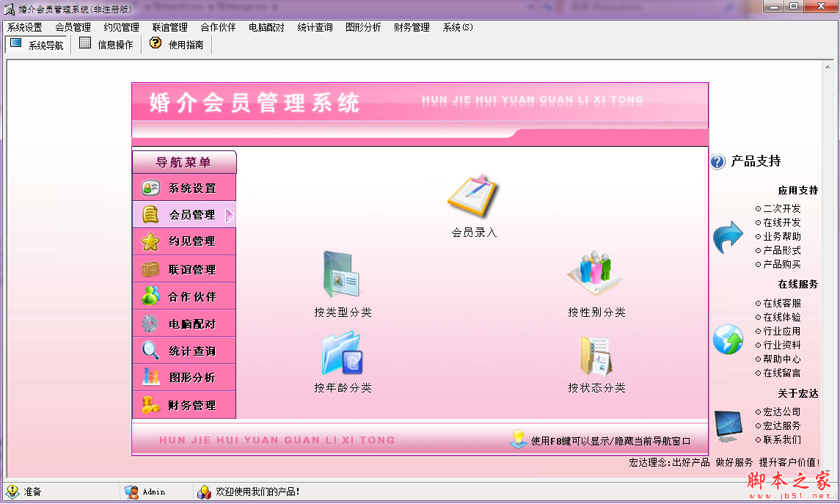
Task: Click the 宏达理念 slogan text
Action: click(x=724, y=462)
